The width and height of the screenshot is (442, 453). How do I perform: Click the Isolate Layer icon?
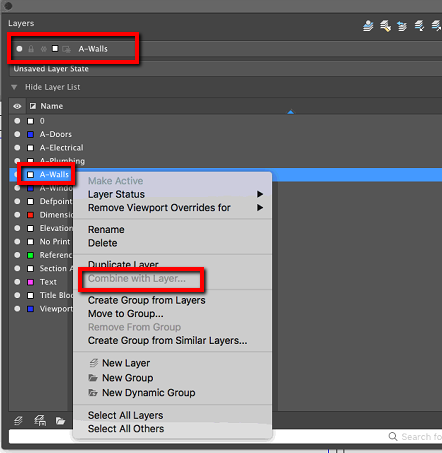click(x=419, y=26)
